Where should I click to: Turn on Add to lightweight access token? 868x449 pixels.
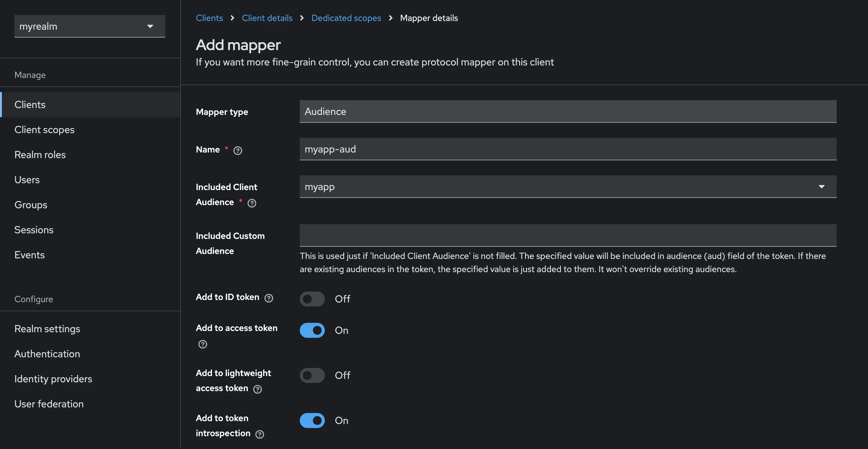coord(312,375)
